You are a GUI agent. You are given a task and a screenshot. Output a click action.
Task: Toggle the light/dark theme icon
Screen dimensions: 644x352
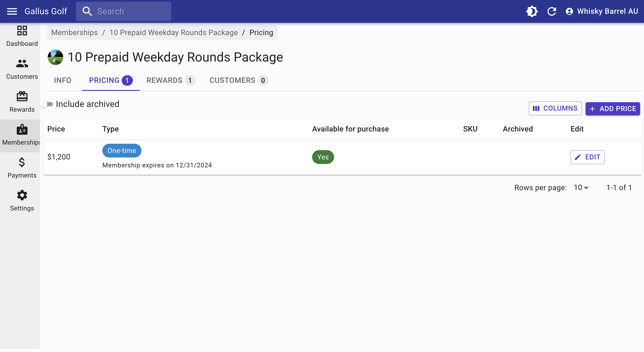coord(532,11)
